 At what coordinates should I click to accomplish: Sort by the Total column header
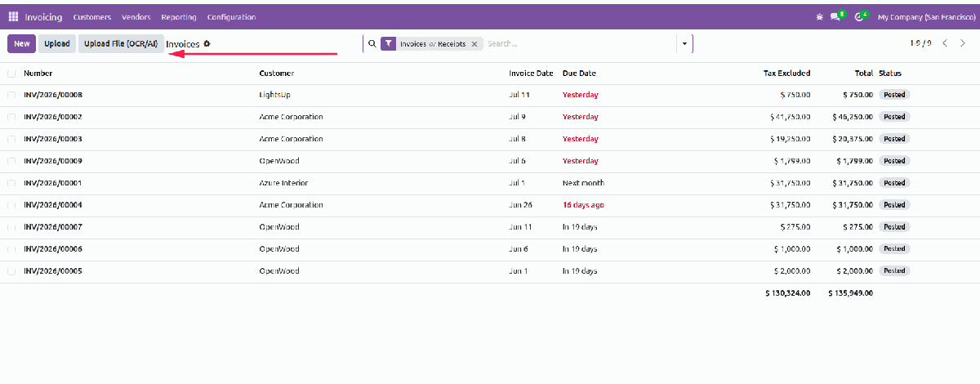pos(863,74)
